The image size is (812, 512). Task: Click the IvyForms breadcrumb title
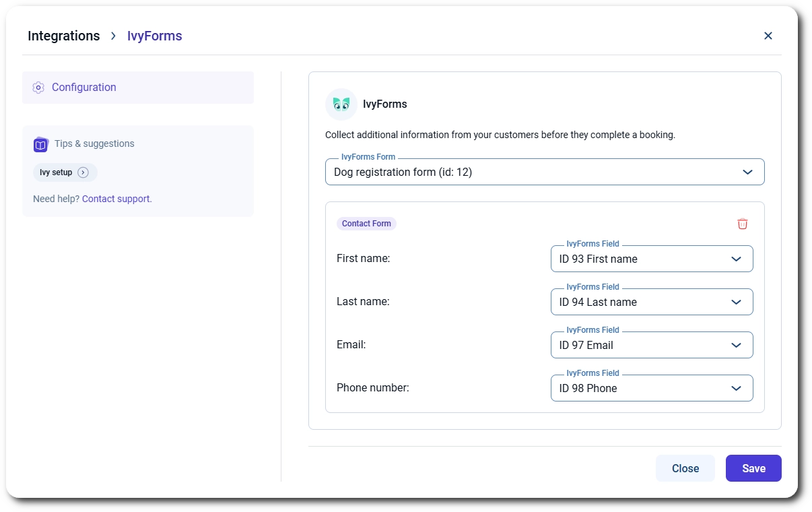(155, 36)
